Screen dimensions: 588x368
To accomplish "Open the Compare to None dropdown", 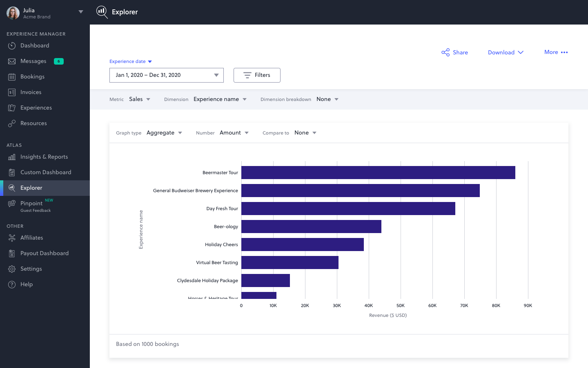I will click(305, 132).
